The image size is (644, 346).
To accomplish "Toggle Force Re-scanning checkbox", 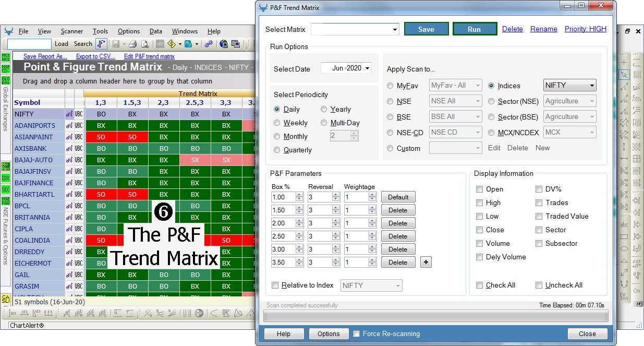I will click(357, 333).
